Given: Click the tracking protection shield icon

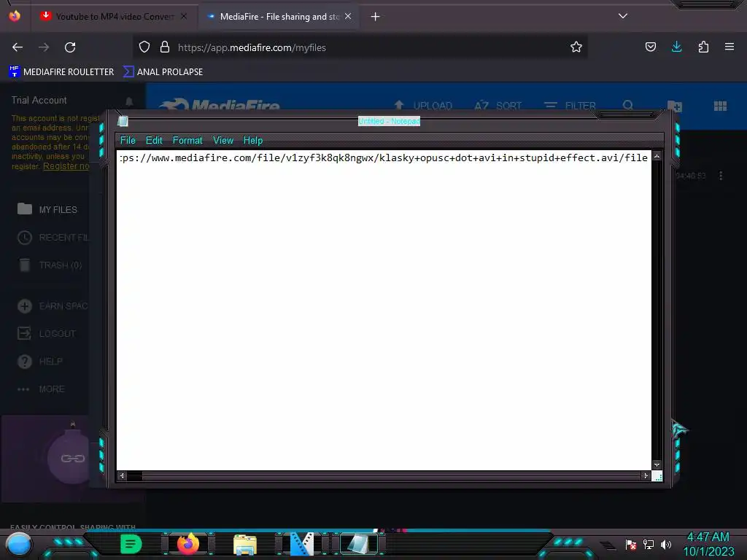Looking at the screenshot, I should click(x=144, y=47).
